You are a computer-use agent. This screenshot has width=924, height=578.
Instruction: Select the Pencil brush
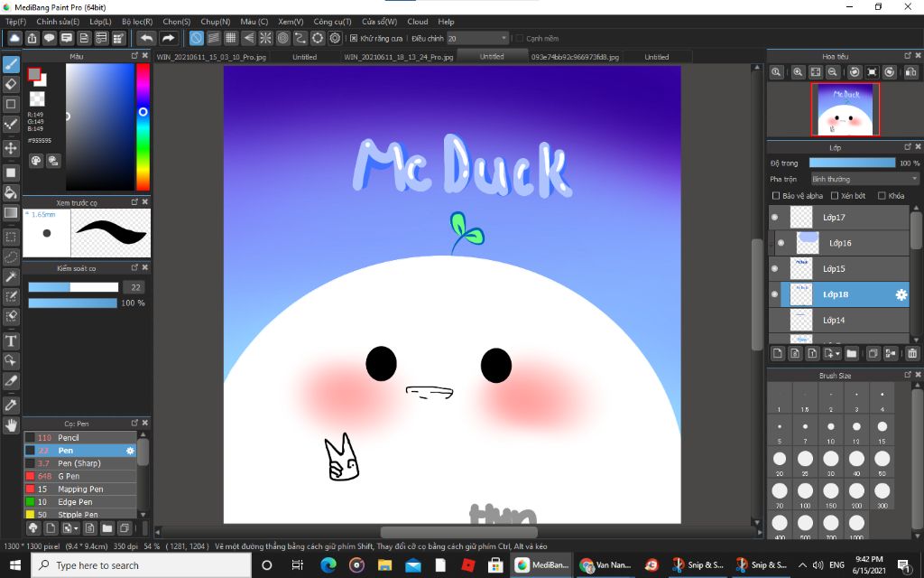click(80, 438)
